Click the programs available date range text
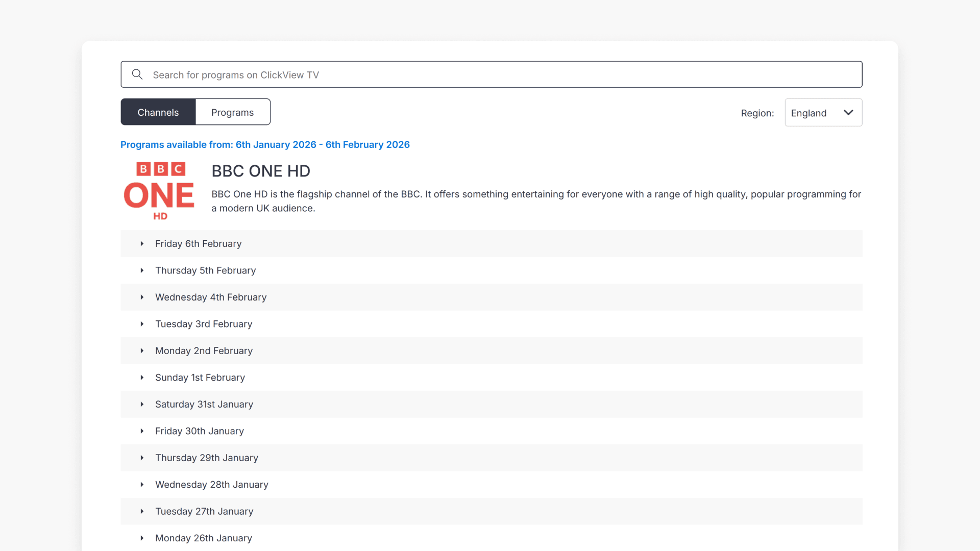980x551 pixels. point(265,145)
